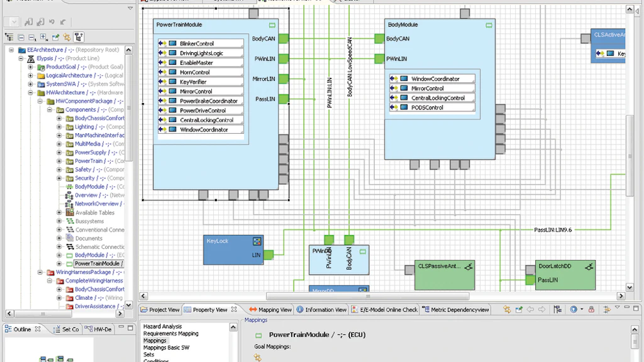
Task: Toggle the minimize control on the KeyLock block
Action: pos(257,241)
